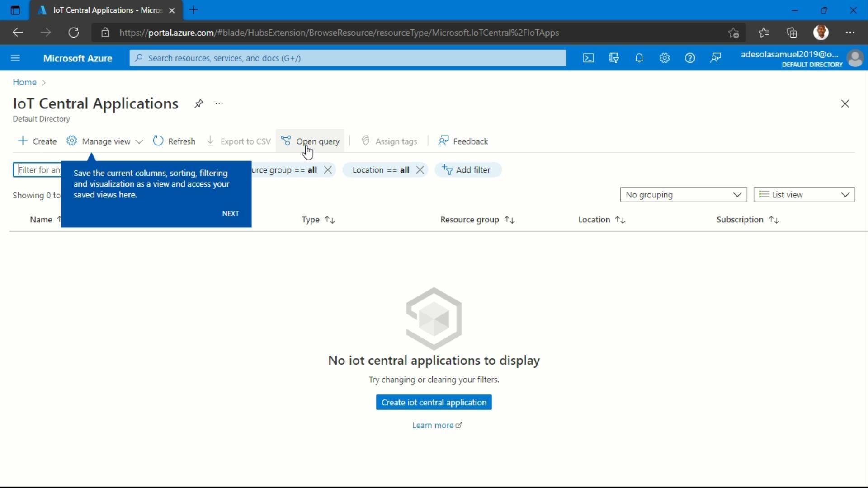Refresh the IoT Central applications list

pyautogui.click(x=174, y=141)
